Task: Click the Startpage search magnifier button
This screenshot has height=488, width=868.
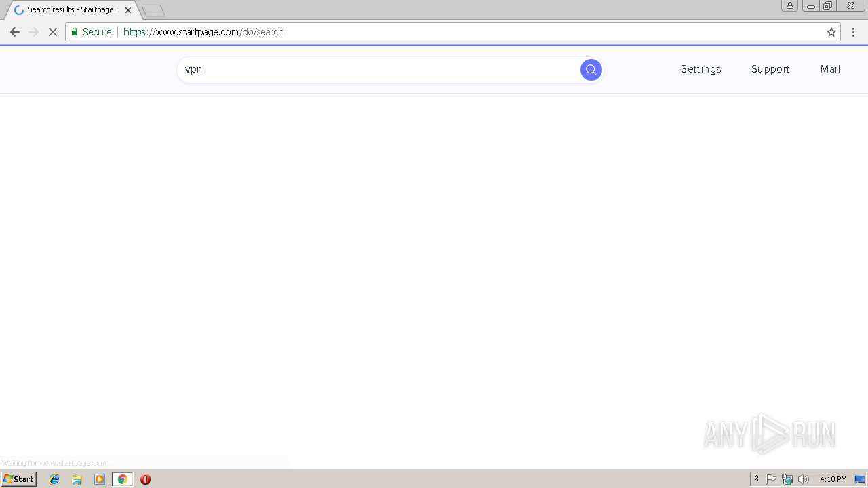Action: (x=591, y=69)
